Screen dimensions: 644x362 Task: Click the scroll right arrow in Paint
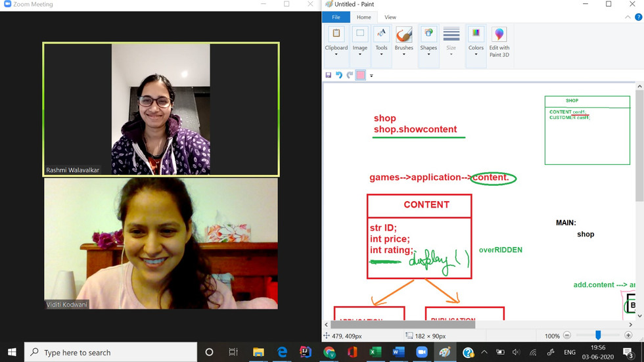tap(630, 325)
